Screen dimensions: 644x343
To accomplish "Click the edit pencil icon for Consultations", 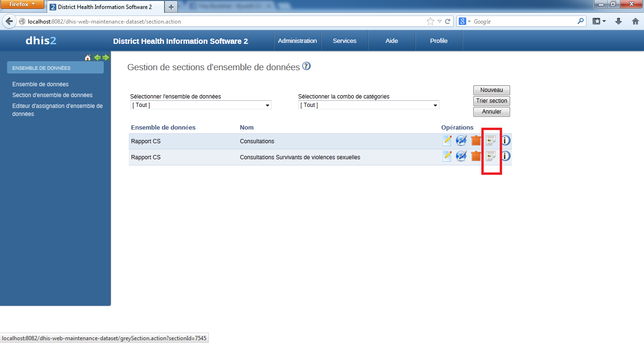I will click(447, 140).
